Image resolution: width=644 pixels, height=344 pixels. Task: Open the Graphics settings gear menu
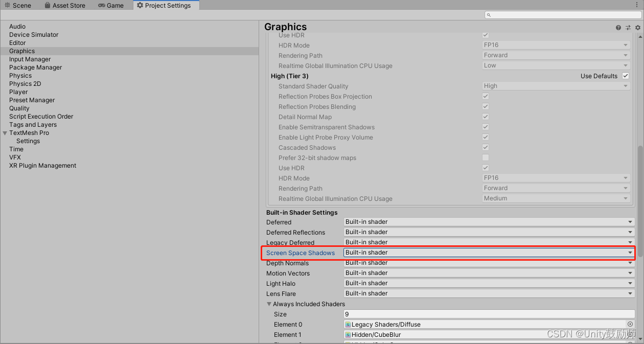pyautogui.click(x=637, y=28)
